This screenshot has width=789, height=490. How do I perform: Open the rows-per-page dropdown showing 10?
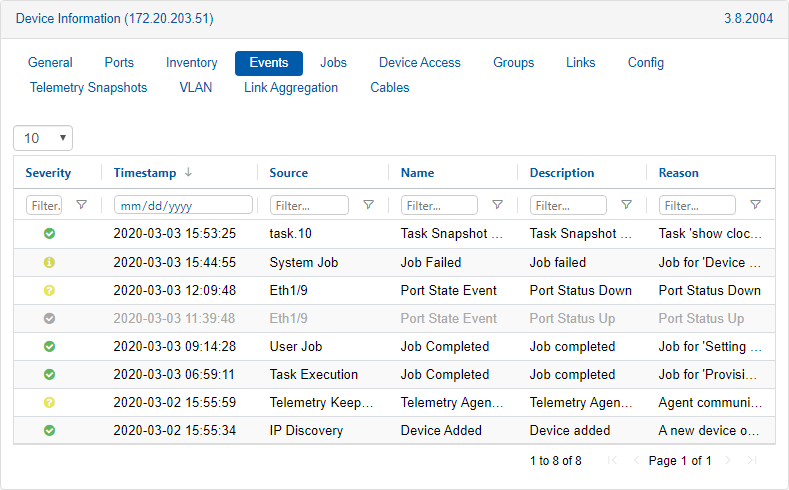coord(43,138)
